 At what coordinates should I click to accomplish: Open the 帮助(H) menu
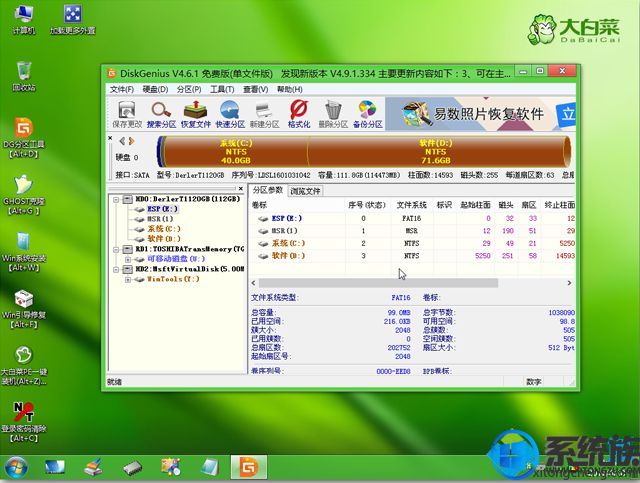pos(289,89)
